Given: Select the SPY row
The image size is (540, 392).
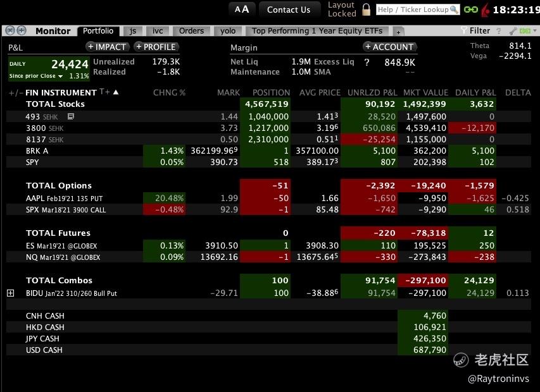Looking at the screenshot, I should (x=268, y=162).
